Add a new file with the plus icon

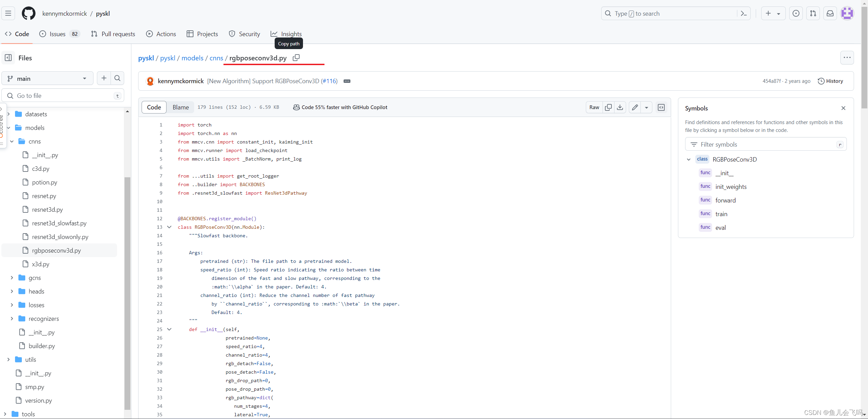click(x=104, y=78)
